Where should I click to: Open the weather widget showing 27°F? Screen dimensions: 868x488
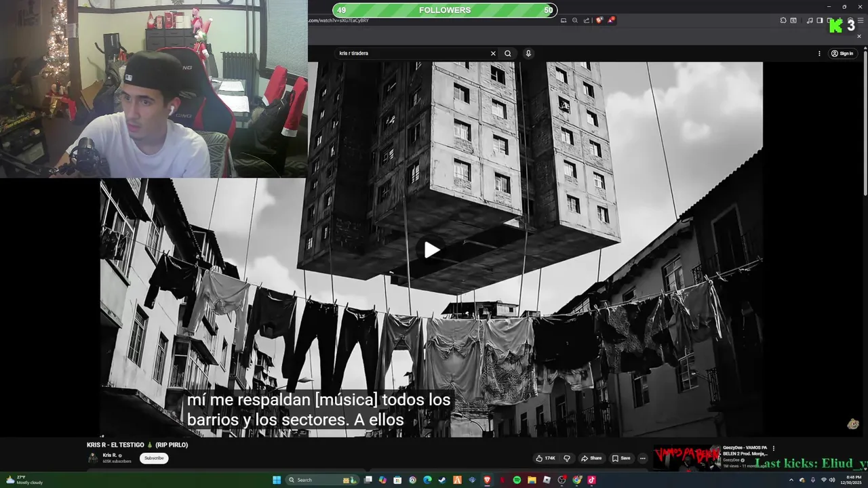[24, 480]
